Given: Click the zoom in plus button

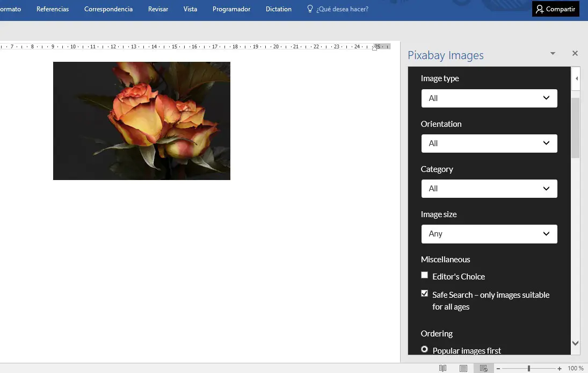Looking at the screenshot, I should (560, 369).
